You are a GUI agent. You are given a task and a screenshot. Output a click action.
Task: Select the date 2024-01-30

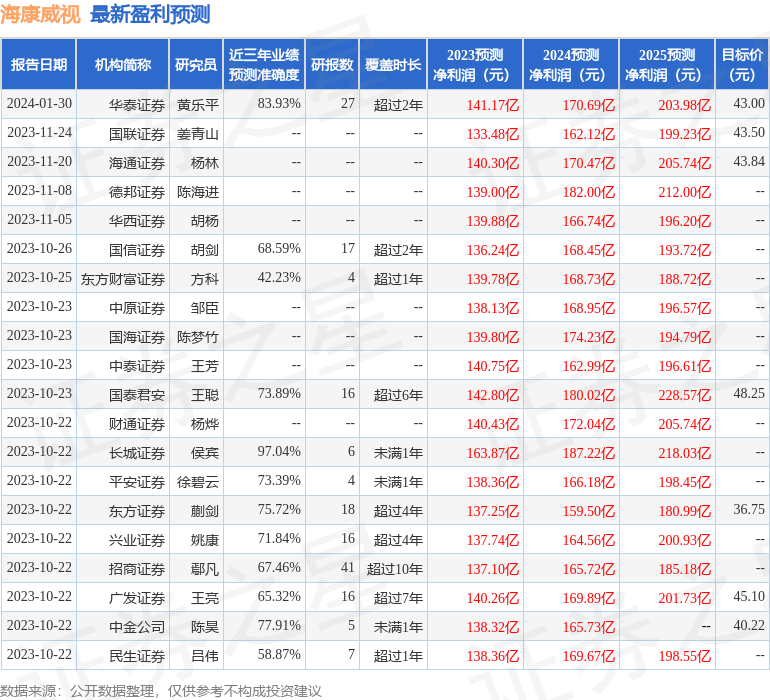pos(39,104)
